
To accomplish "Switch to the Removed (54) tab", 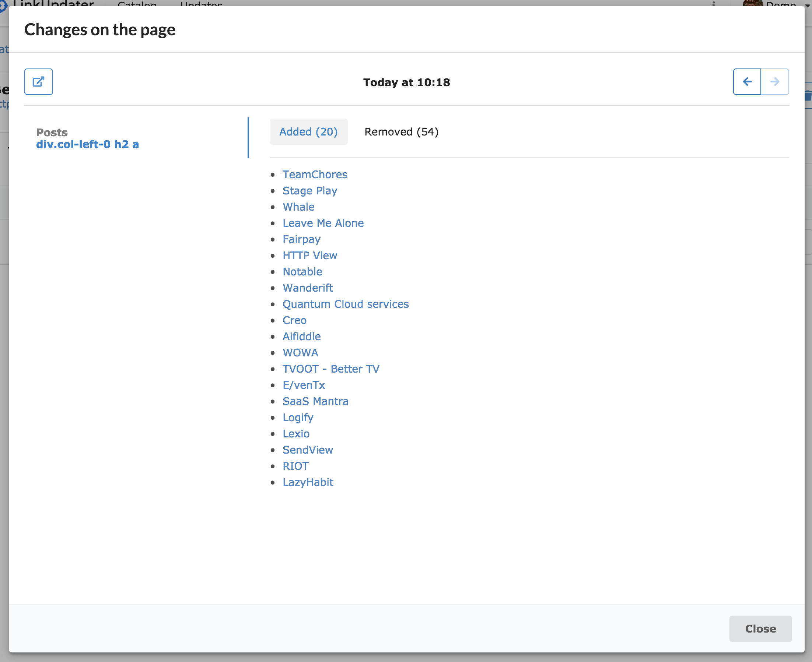I will (401, 132).
